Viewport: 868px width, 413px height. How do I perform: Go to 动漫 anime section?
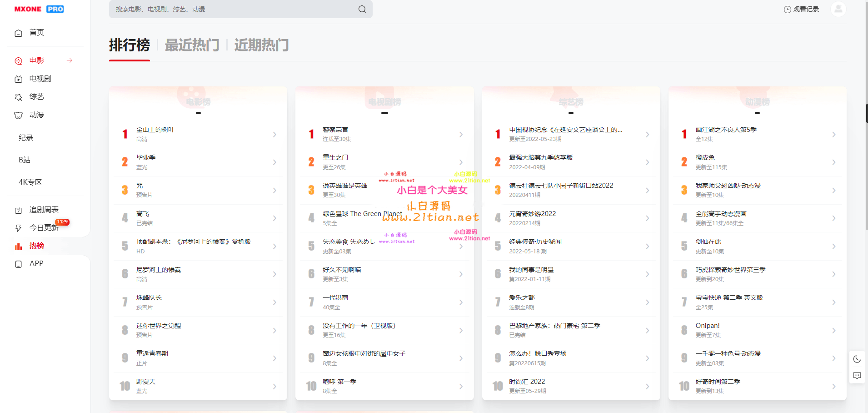[x=36, y=115]
